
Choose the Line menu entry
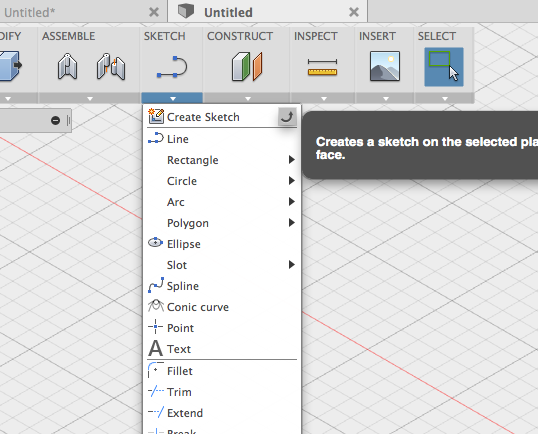pyautogui.click(x=222, y=139)
